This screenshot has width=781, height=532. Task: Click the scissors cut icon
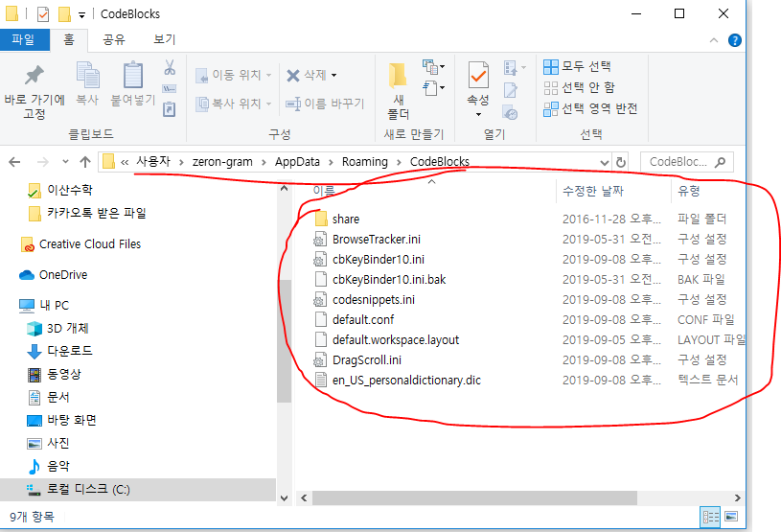pyautogui.click(x=170, y=67)
